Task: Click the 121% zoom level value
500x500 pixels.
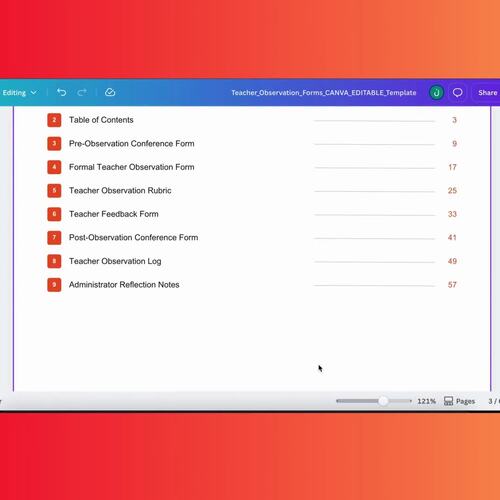Action: point(426,401)
